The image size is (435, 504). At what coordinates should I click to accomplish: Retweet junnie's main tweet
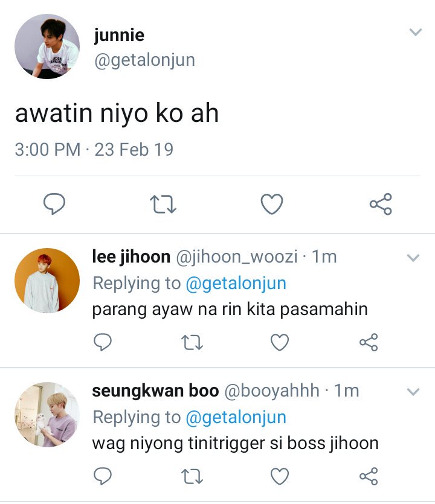(x=163, y=204)
